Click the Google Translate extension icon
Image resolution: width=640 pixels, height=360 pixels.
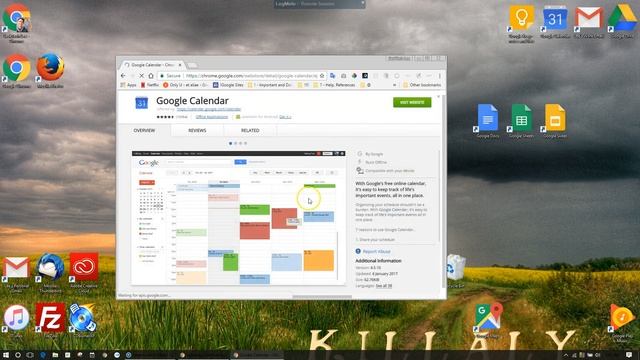pyautogui.click(x=333, y=76)
